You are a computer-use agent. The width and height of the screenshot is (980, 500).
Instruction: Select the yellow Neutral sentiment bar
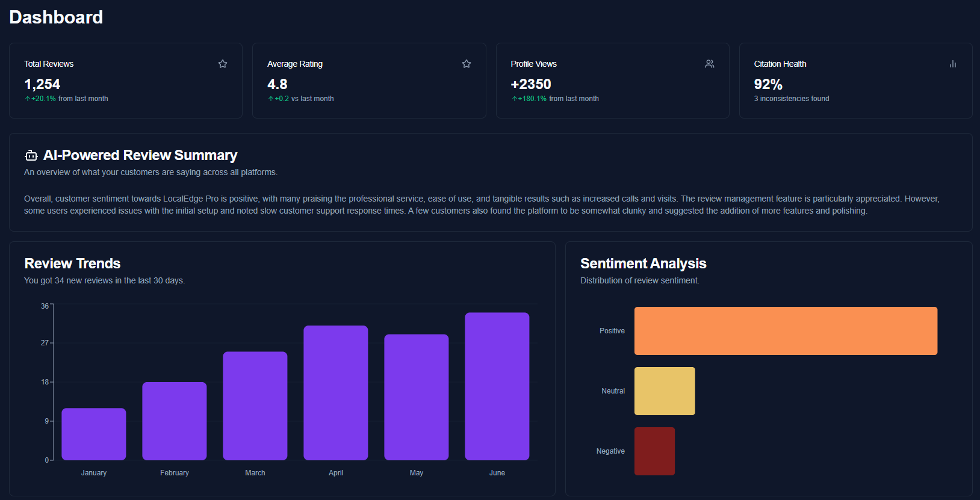click(x=665, y=391)
